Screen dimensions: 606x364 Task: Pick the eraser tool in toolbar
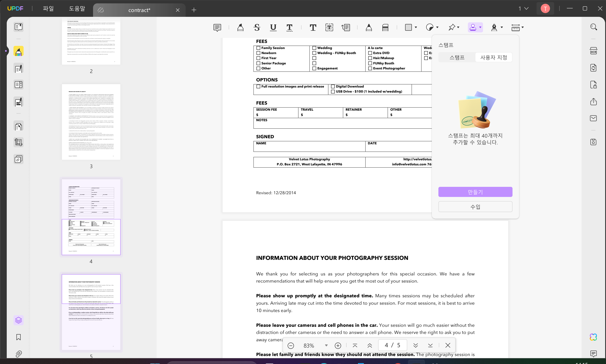[x=385, y=28]
